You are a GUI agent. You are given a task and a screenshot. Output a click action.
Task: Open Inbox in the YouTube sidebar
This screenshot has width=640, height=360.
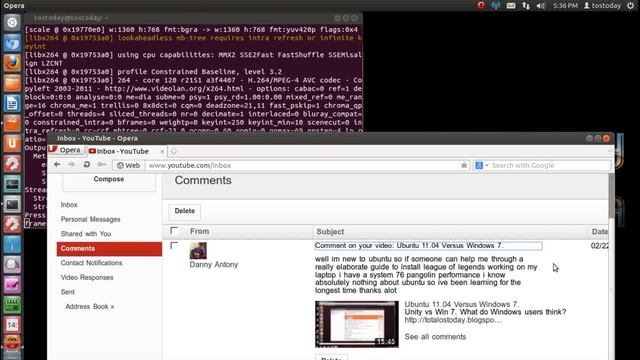tap(69, 205)
